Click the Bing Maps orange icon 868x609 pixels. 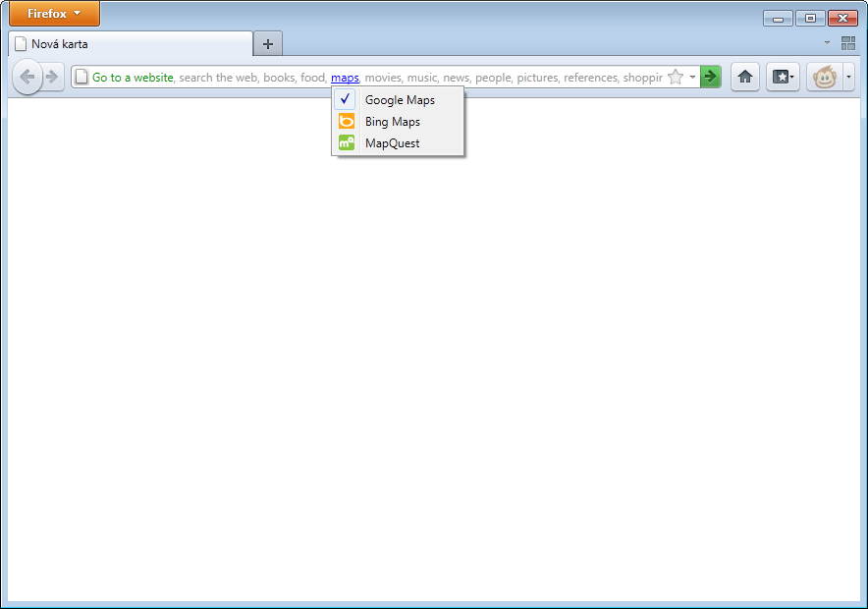point(346,122)
